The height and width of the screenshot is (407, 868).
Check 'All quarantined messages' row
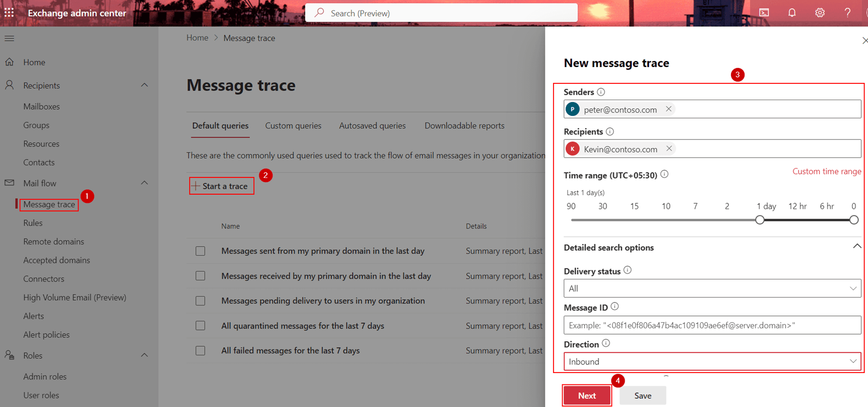point(200,326)
